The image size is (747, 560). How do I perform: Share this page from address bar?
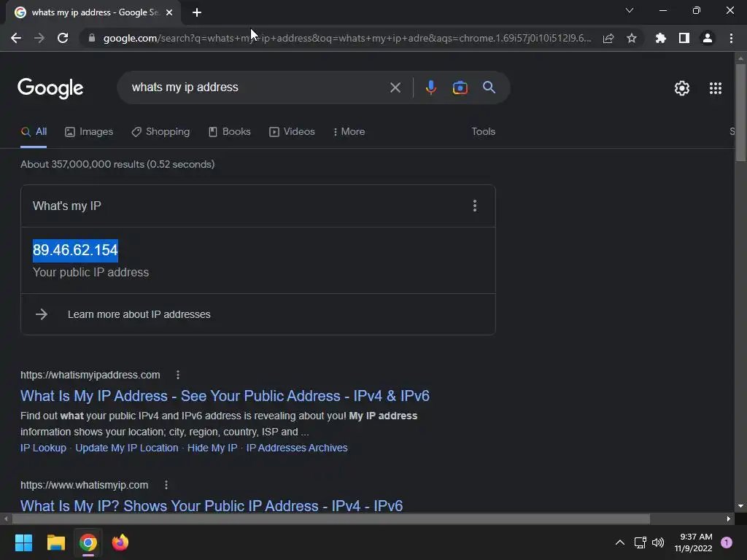point(608,38)
